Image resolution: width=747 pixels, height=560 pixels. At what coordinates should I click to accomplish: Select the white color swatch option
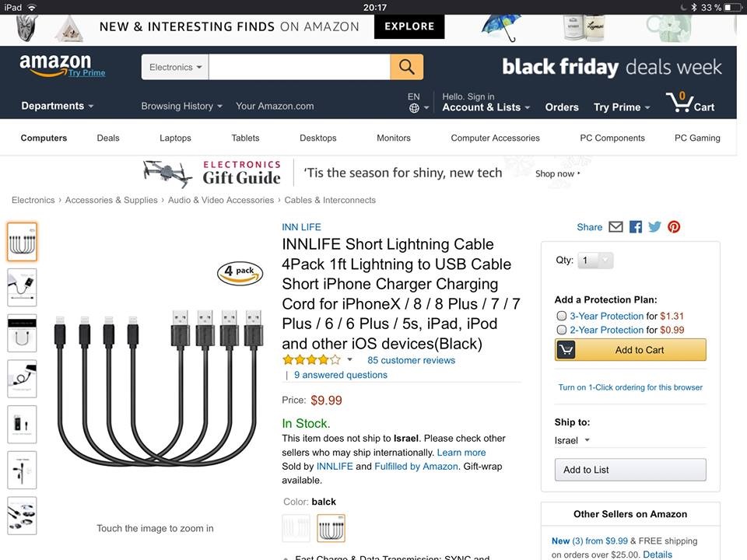(296, 528)
